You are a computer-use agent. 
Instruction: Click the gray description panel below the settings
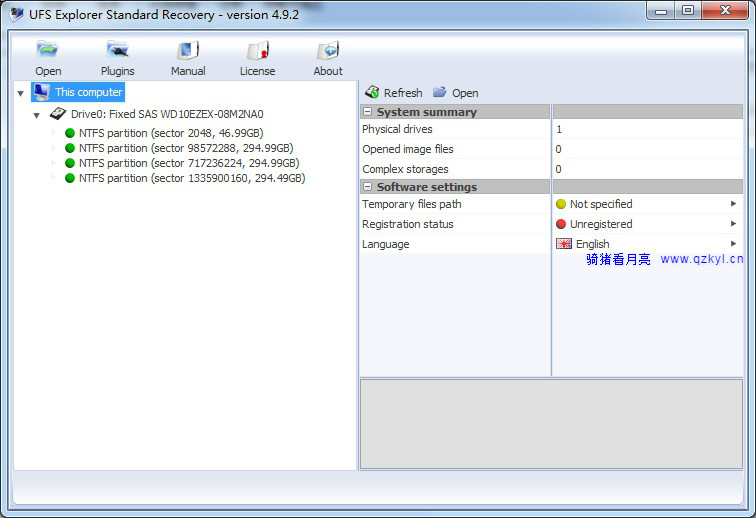(551, 423)
